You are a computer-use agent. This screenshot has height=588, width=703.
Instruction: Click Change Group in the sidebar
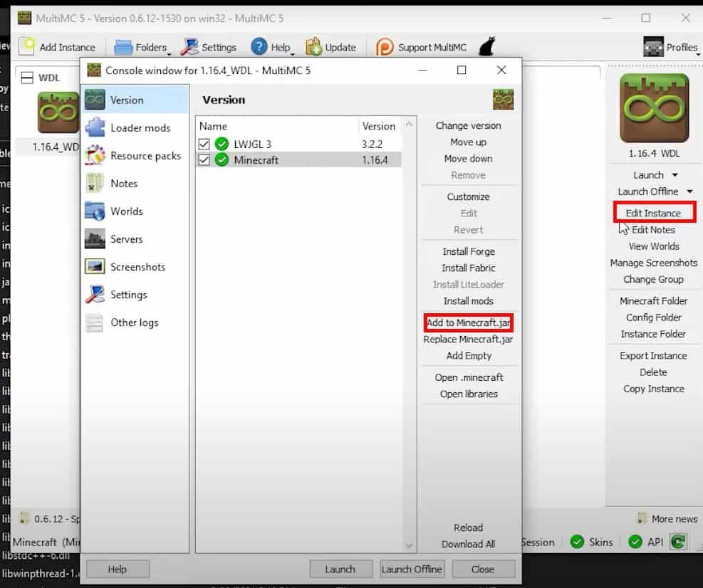pos(653,279)
